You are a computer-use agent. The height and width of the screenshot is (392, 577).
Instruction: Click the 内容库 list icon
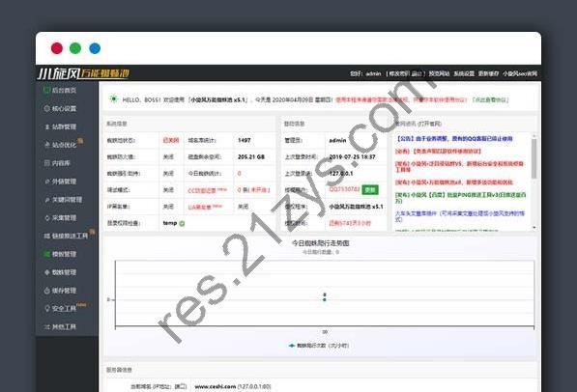coord(46,163)
